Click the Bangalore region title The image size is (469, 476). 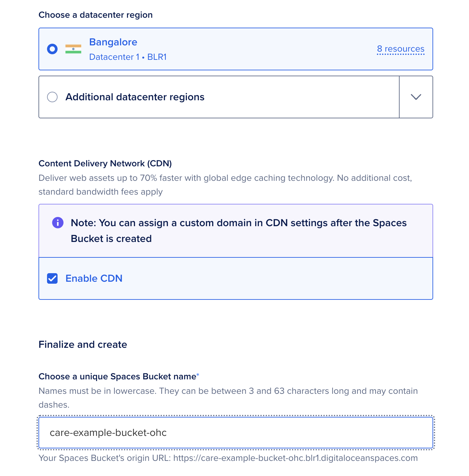(113, 42)
